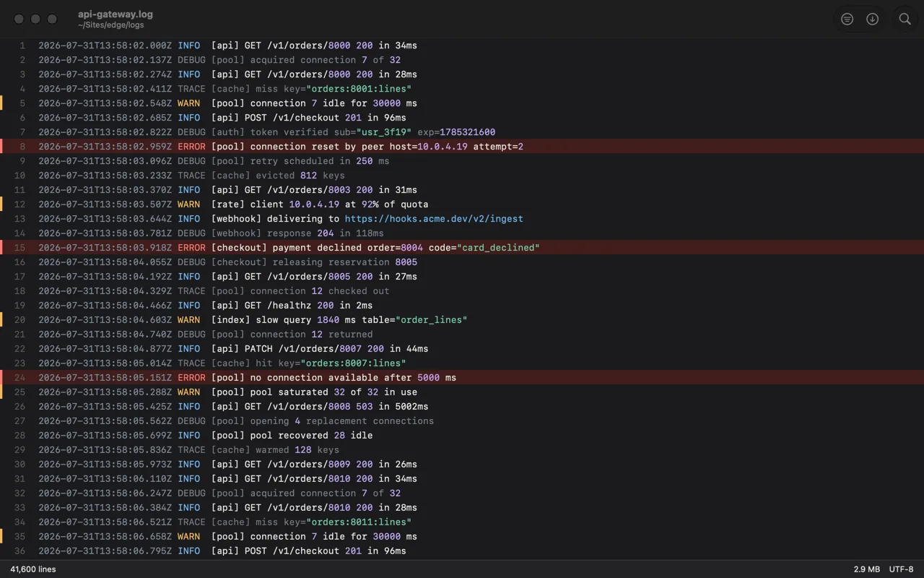Select line 35 WARN connection 7 idle
924x578 pixels.
point(462,537)
